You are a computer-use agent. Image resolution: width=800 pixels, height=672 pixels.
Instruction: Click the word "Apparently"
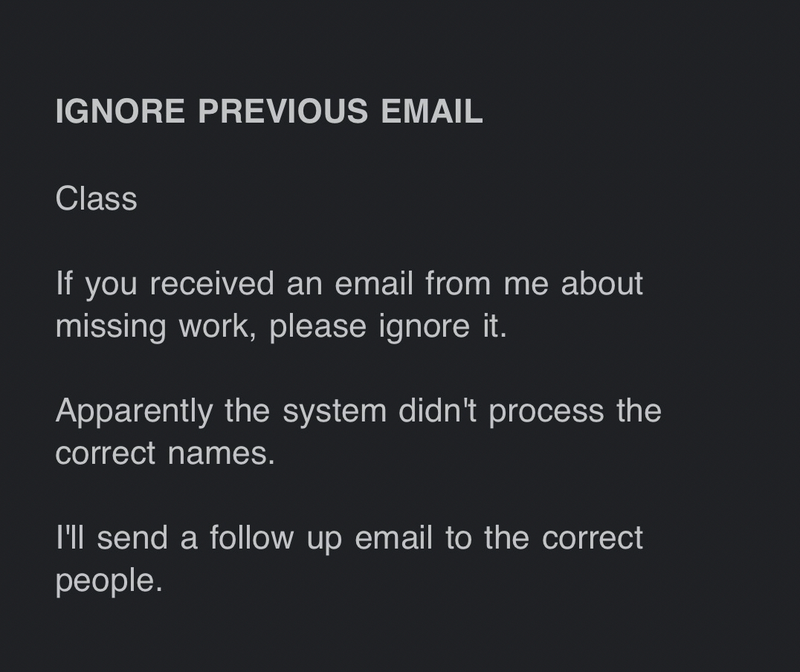pyautogui.click(x=134, y=411)
